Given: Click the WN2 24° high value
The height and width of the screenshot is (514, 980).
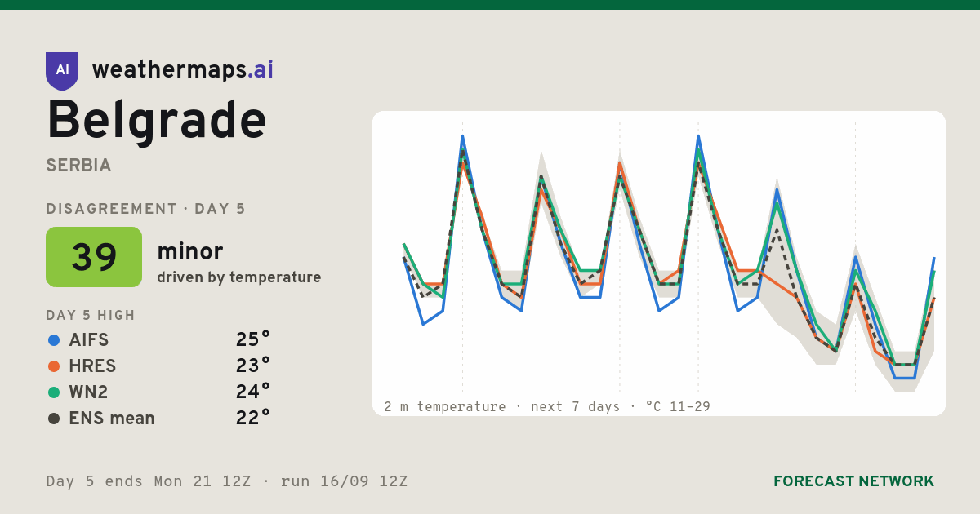Looking at the screenshot, I should (x=252, y=392).
